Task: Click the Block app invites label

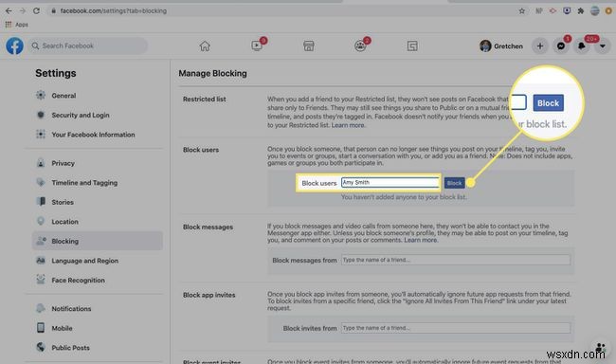Action: (x=209, y=295)
